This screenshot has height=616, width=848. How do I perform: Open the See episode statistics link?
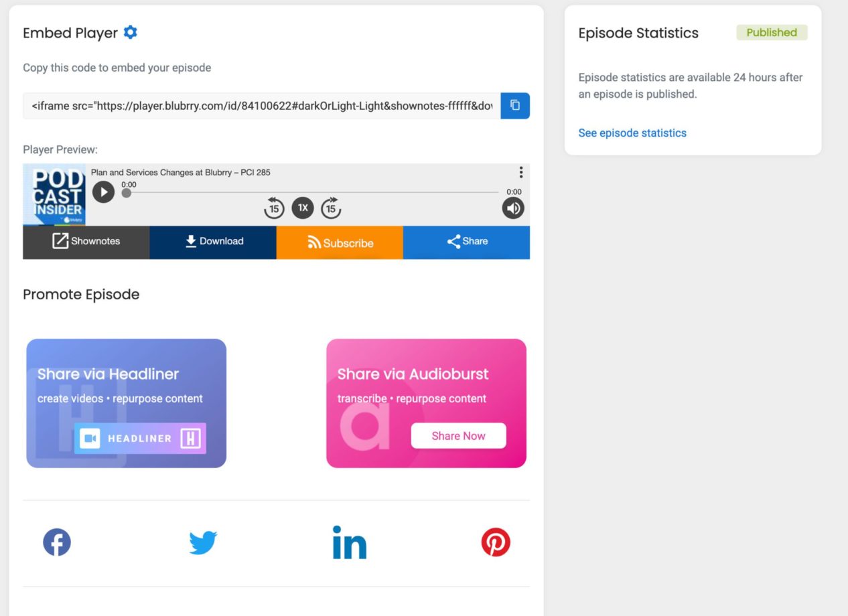[632, 133]
